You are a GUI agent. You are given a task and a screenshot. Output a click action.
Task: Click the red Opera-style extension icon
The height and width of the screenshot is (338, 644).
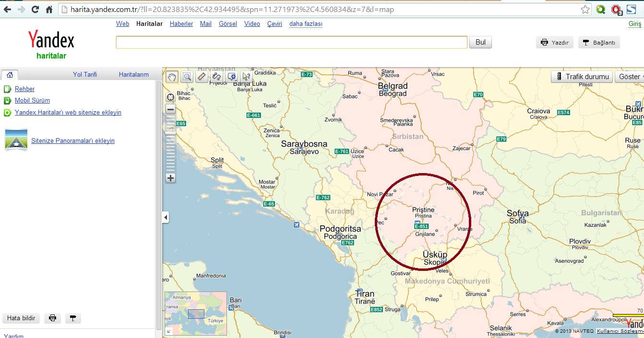(x=616, y=10)
